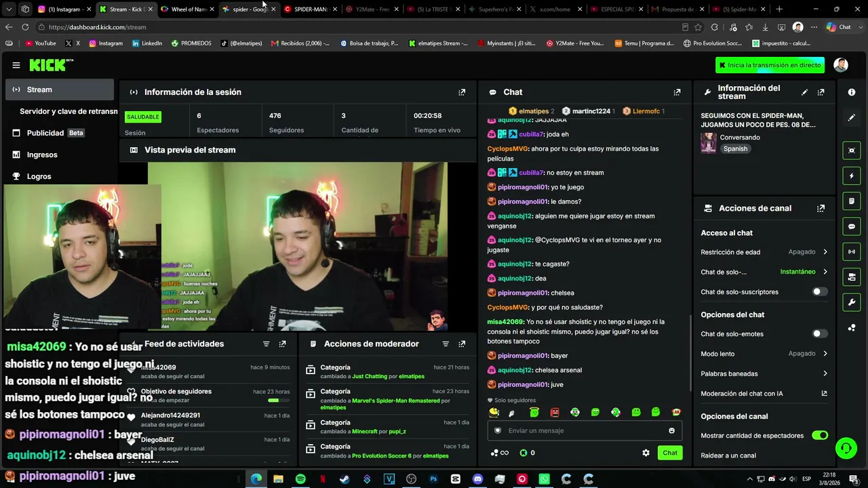This screenshot has height=488, width=868.
Task: Open Discord from the taskbar
Action: (x=477, y=479)
